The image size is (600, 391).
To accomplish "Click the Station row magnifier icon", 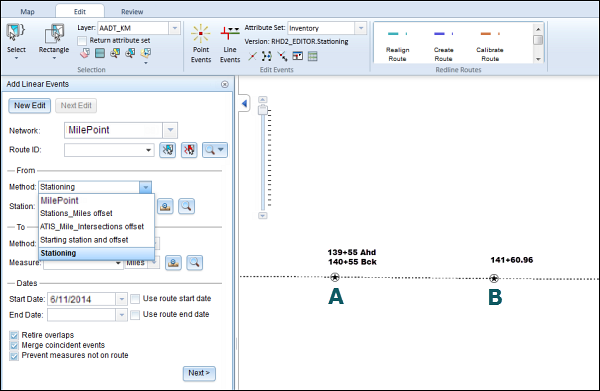I will 186,206.
